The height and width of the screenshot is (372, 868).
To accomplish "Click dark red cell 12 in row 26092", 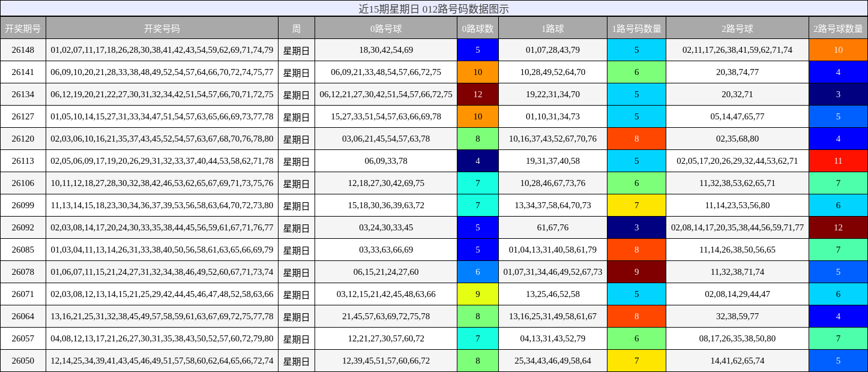I will [x=838, y=227].
